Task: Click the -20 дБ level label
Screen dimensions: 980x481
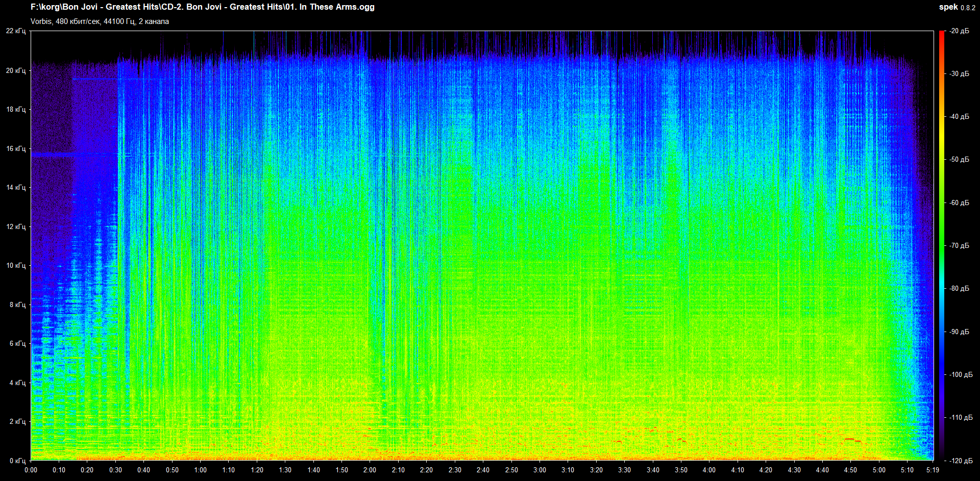Action: coord(959,31)
